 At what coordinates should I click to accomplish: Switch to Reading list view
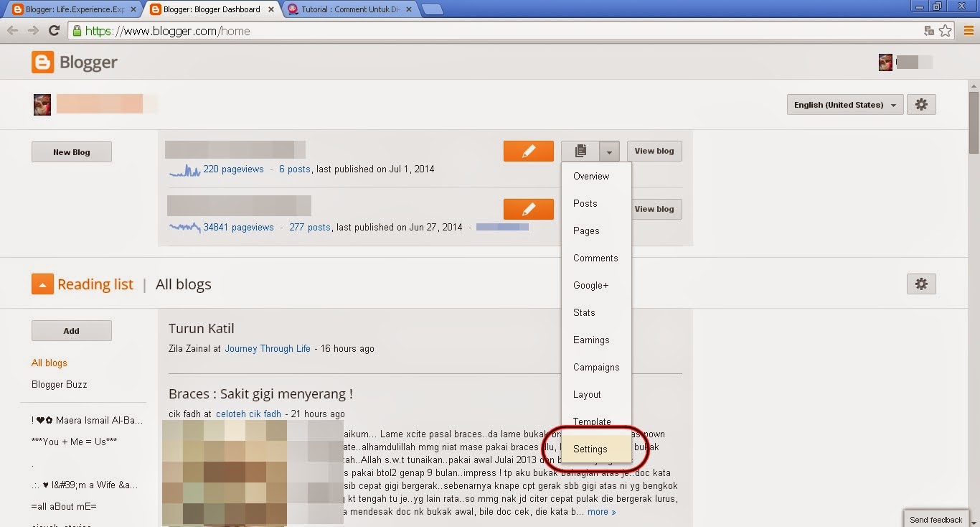pos(95,284)
